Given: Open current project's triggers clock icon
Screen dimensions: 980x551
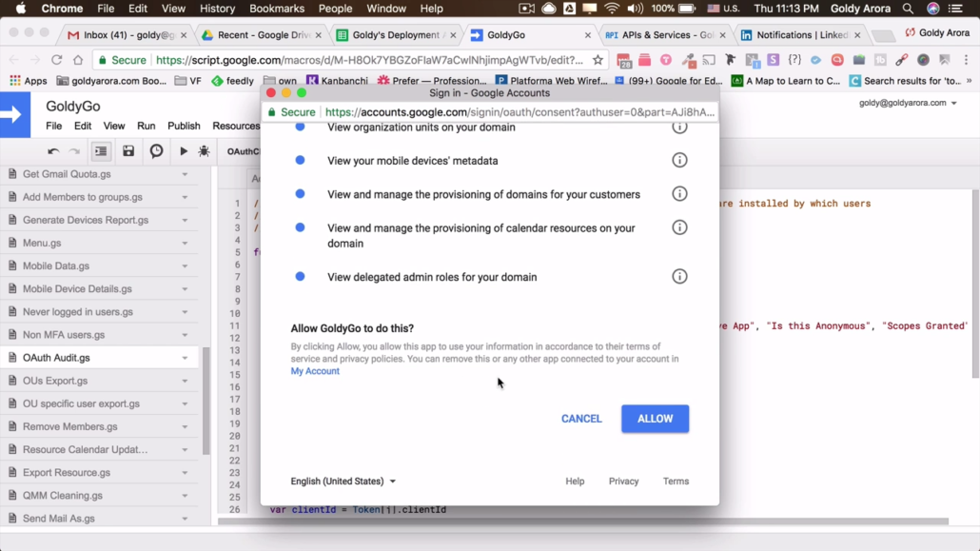Looking at the screenshot, I should point(156,150).
